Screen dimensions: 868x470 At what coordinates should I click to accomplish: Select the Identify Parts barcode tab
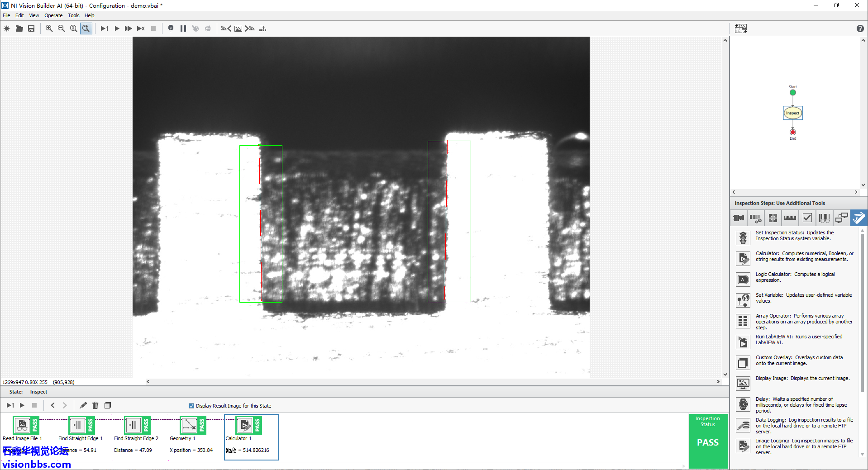tap(824, 218)
